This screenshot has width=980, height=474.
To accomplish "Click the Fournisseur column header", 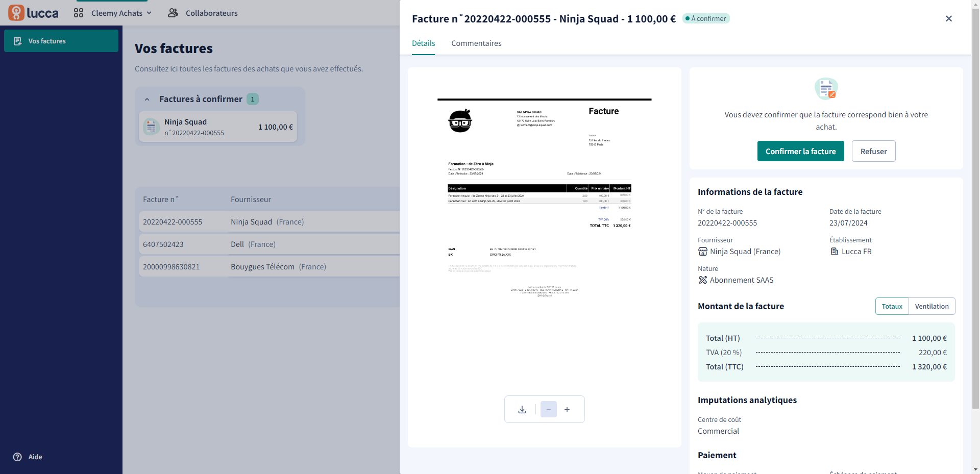I will (x=251, y=199).
